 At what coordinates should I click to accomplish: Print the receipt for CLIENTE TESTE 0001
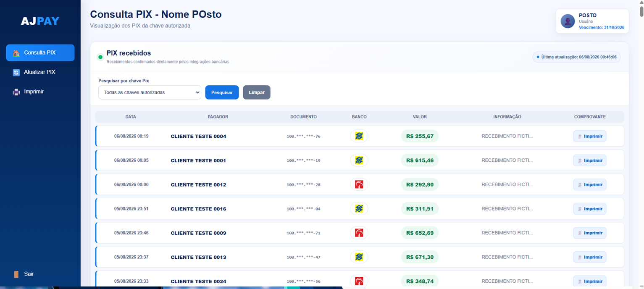tap(590, 160)
